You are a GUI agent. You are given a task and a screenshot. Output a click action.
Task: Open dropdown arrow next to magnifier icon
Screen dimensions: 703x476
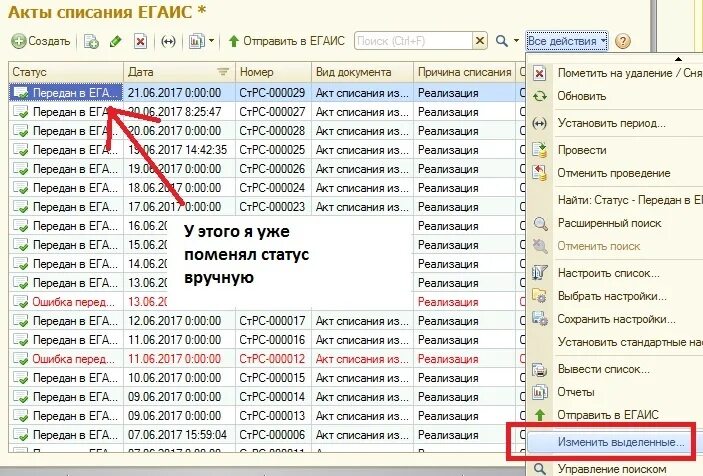516,41
